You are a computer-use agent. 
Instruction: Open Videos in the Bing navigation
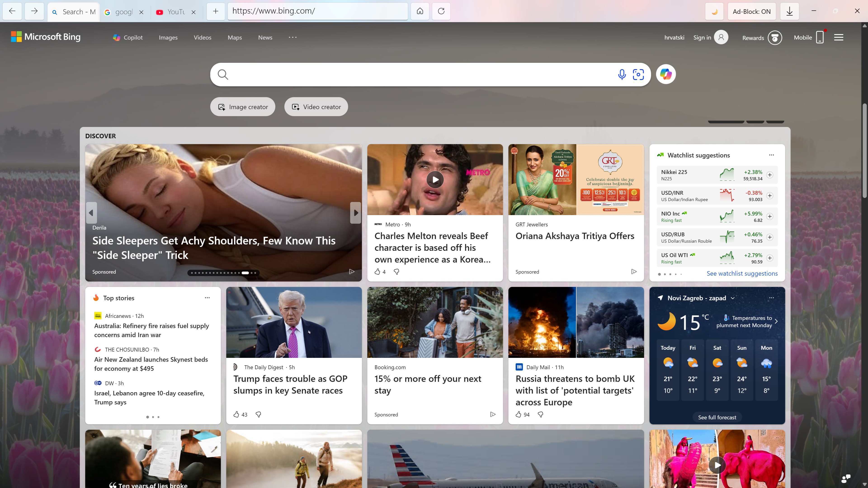203,37
